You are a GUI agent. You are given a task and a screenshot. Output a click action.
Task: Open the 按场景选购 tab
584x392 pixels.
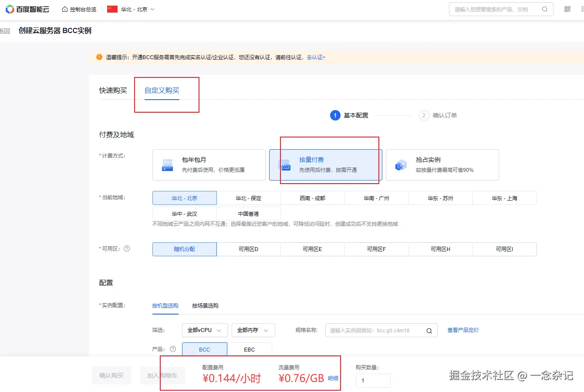[x=205, y=306]
